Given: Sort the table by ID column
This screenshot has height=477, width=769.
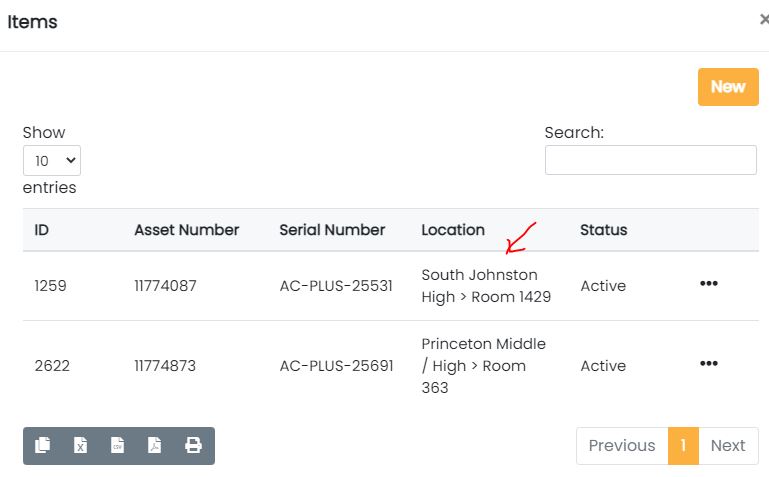Looking at the screenshot, I should pos(42,230).
